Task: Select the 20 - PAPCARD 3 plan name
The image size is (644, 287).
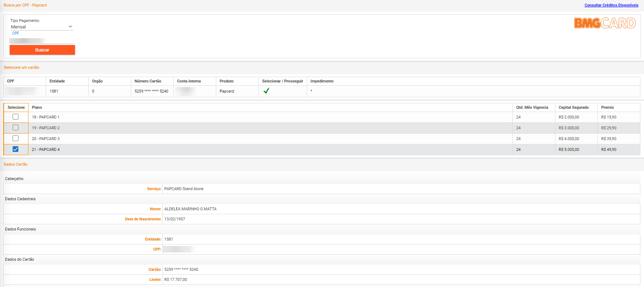Action: pos(45,139)
